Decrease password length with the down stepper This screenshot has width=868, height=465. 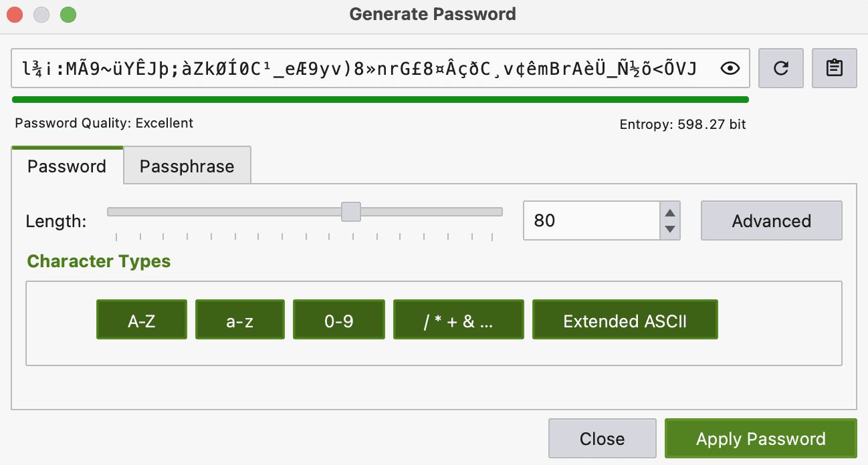point(669,230)
